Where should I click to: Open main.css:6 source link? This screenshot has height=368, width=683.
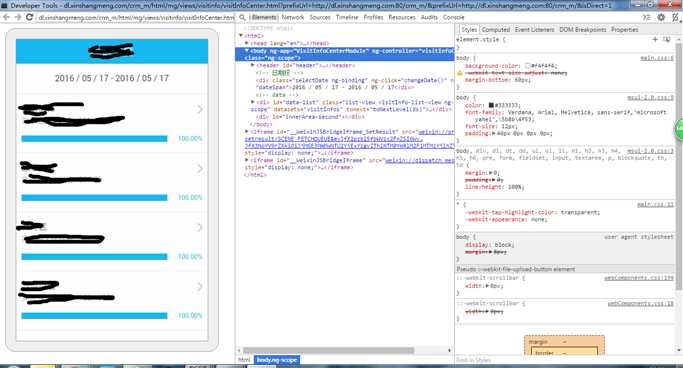point(657,58)
